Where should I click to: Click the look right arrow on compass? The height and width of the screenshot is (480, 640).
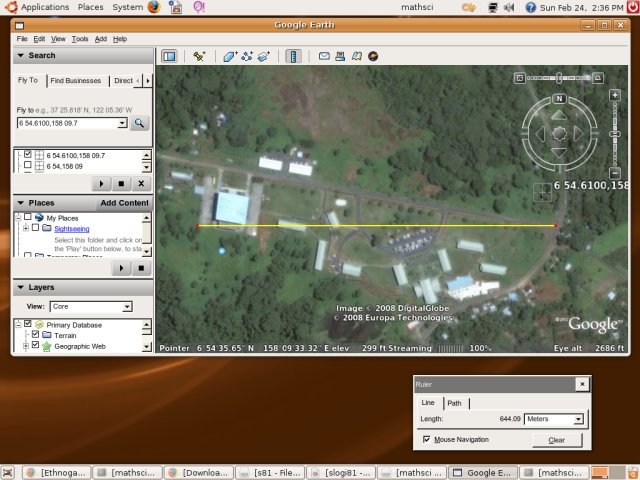578,134
